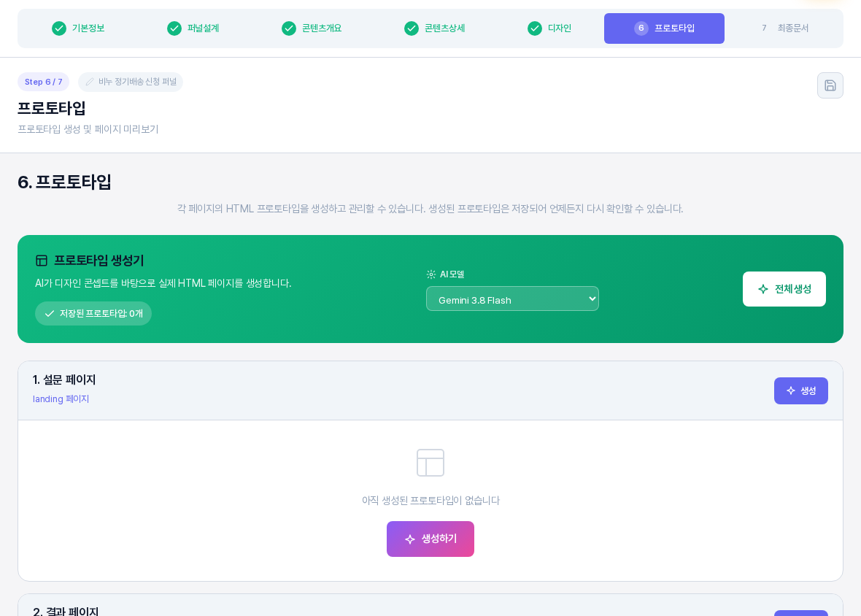Click the green checkmark icon for 기본정보

coord(59,28)
